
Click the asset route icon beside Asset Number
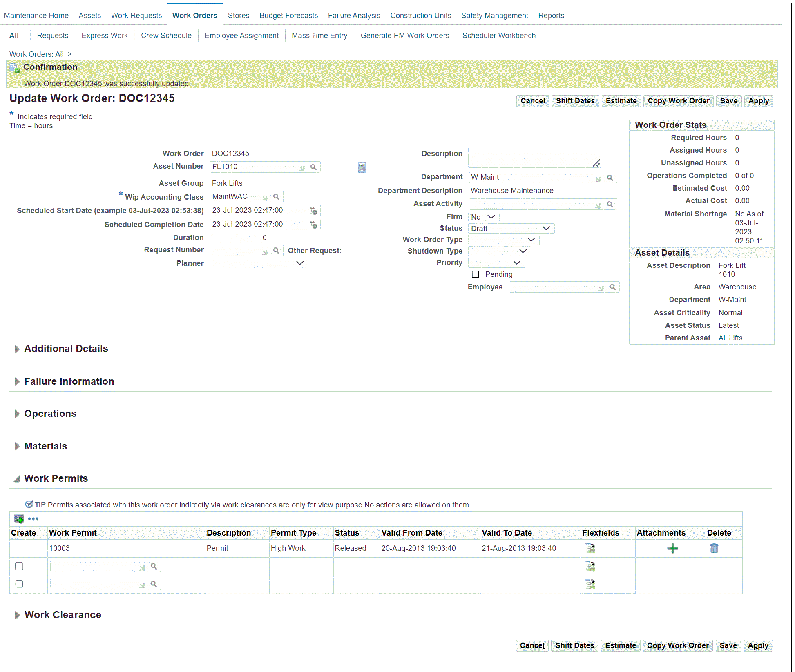point(362,167)
